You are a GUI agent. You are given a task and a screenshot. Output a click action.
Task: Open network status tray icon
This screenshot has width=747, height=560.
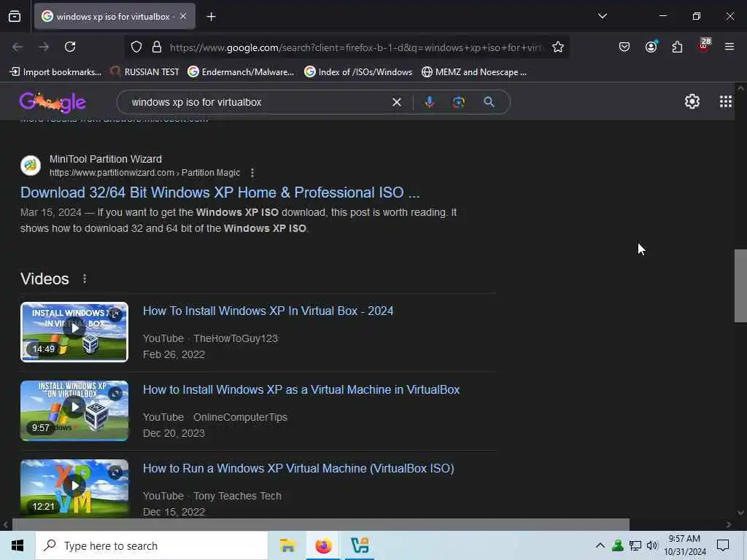[x=635, y=545]
